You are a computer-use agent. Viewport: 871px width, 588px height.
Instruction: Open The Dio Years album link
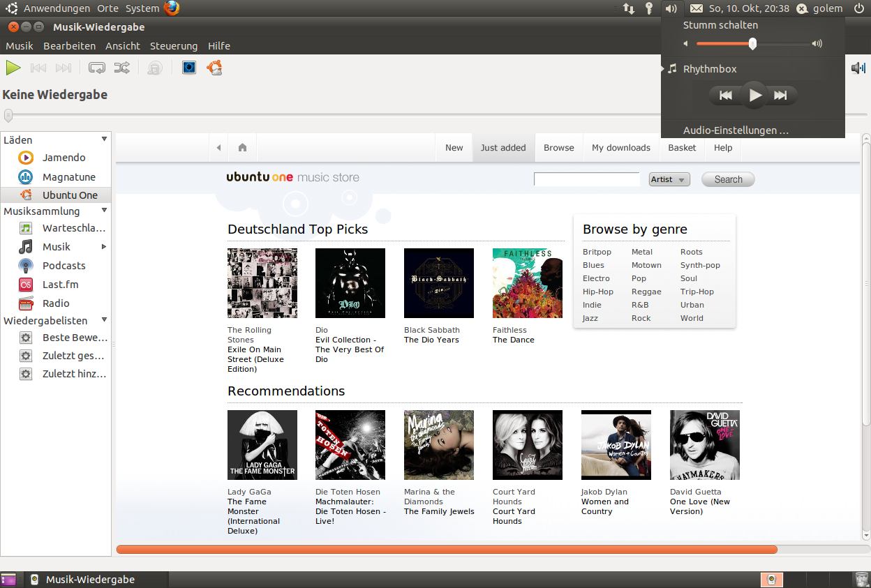[x=431, y=340]
